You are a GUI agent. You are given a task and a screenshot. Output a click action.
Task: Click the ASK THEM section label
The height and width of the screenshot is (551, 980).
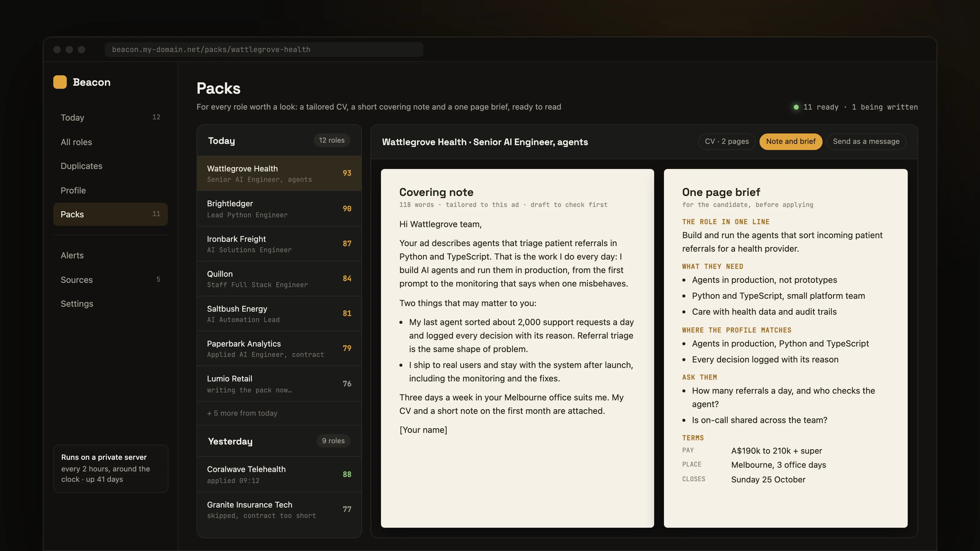[699, 377]
